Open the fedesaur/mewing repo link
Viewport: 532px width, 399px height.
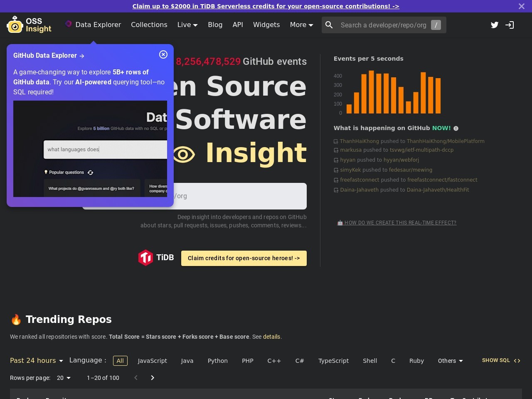point(411,170)
